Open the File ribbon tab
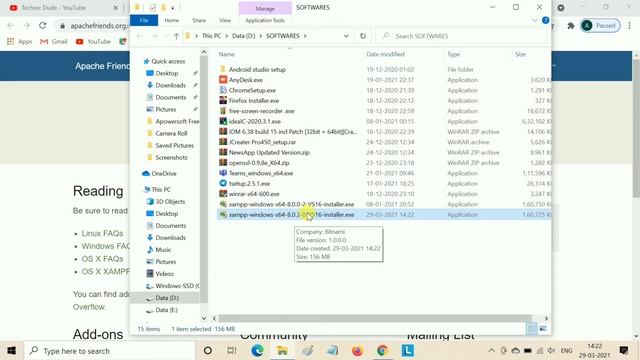Screen dimensions: 640x360 144,20
